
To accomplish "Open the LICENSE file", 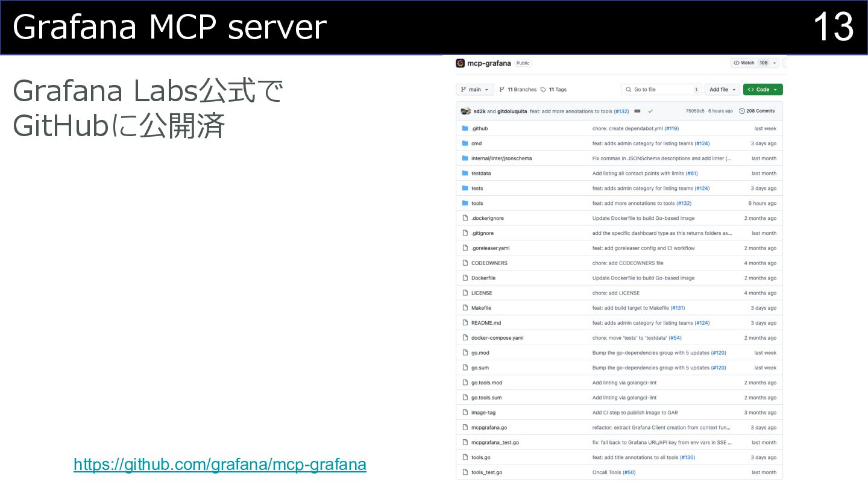I will (482, 293).
